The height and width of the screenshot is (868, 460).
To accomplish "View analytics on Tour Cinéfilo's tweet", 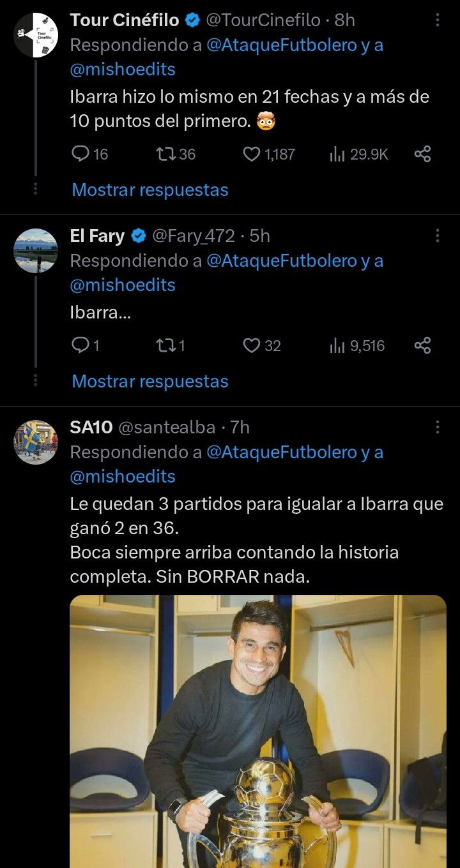I will [x=337, y=154].
